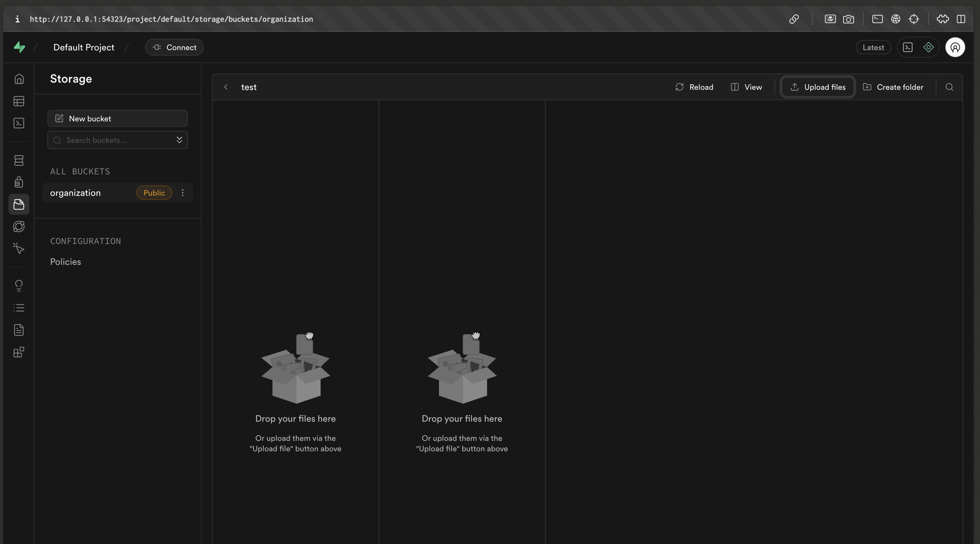Open the SQL Editor sidebar icon
This screenshot has width=980, height=544.
click(x=19, y=123)
